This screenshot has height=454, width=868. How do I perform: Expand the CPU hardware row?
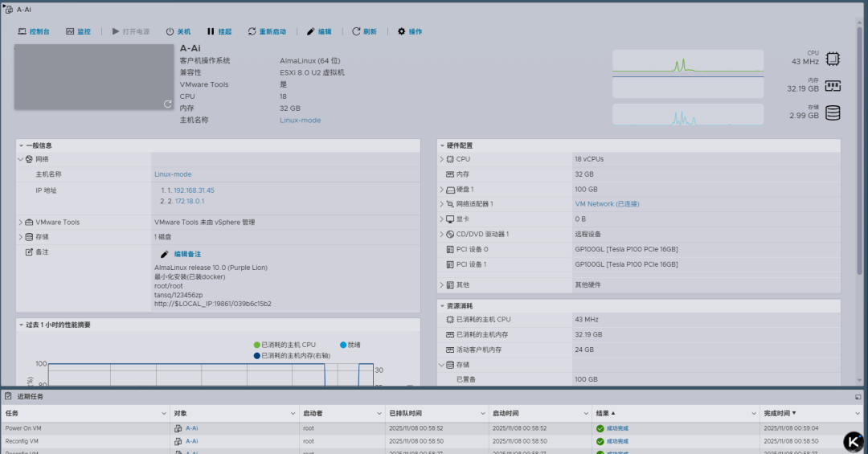(x=442, y=159)
